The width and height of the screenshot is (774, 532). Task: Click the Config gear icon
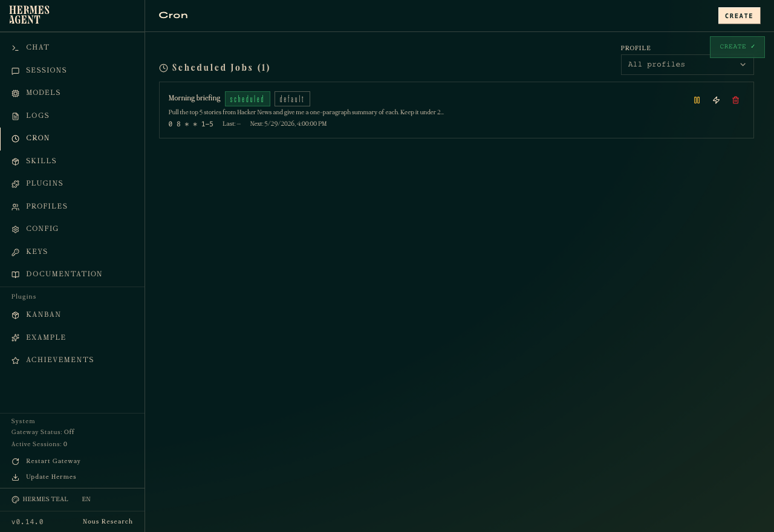click(15, 229)
